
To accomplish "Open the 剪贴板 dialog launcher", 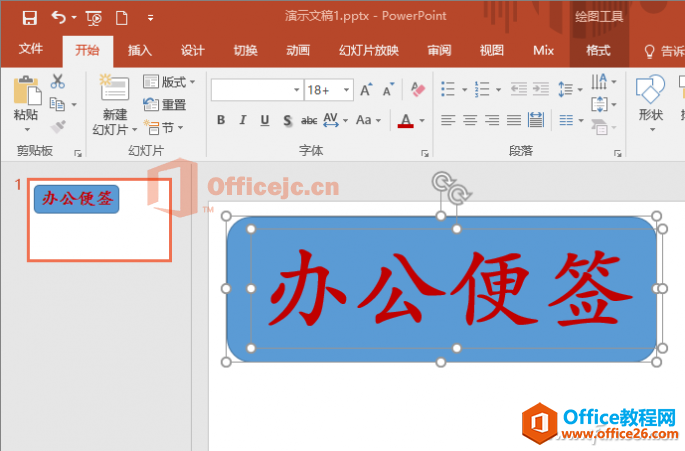I will (78, 153).
